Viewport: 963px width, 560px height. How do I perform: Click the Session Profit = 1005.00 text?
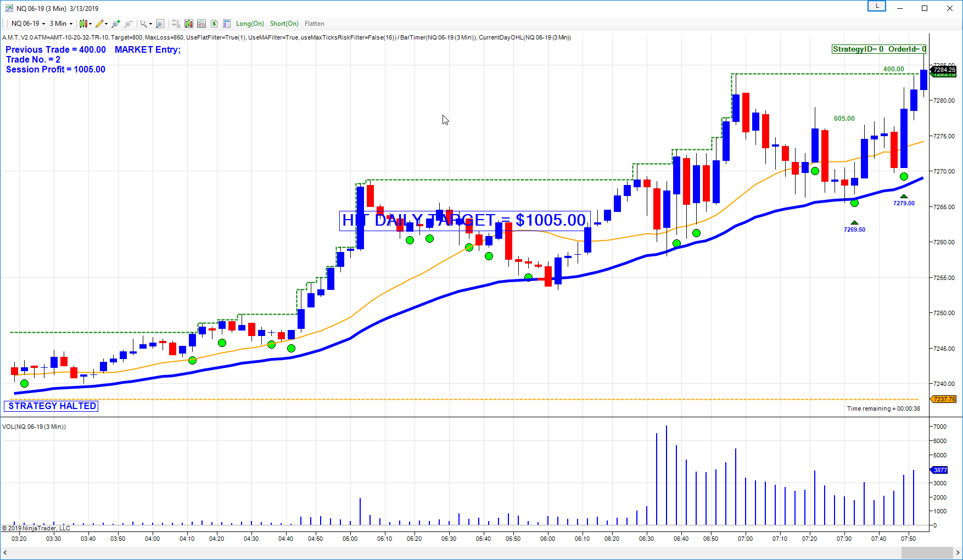[55, 70]
